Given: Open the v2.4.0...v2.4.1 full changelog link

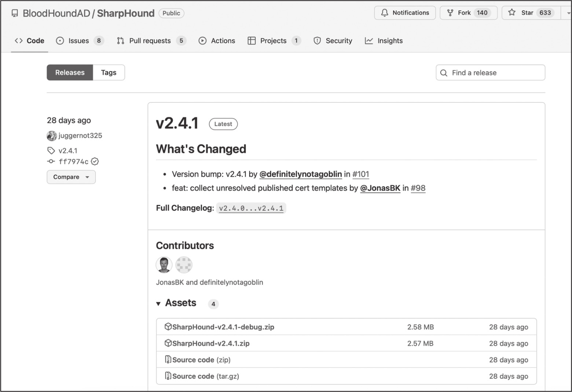Looking at the screenshot, I should 251,208.
